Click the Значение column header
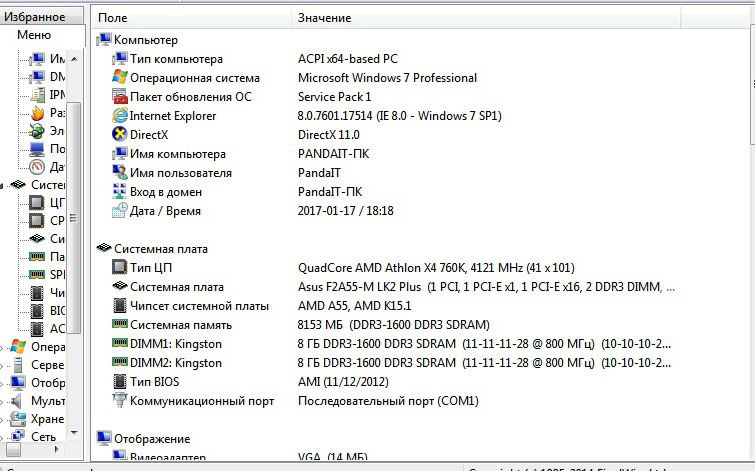The width and height of the screenshot is (755, 471). point(485,18)
